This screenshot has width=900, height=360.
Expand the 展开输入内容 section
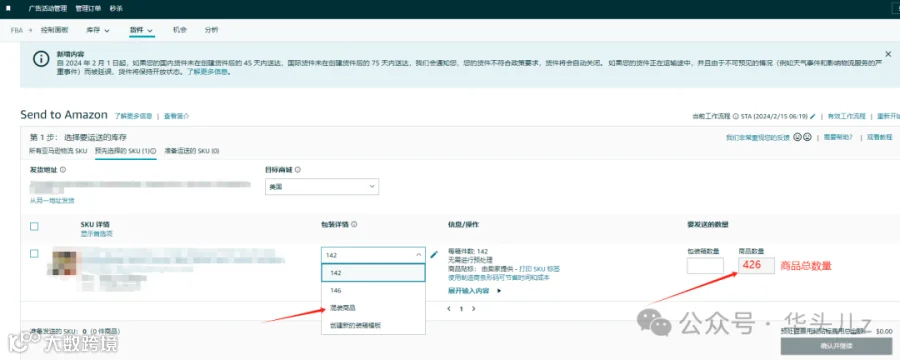coord(474,291)
